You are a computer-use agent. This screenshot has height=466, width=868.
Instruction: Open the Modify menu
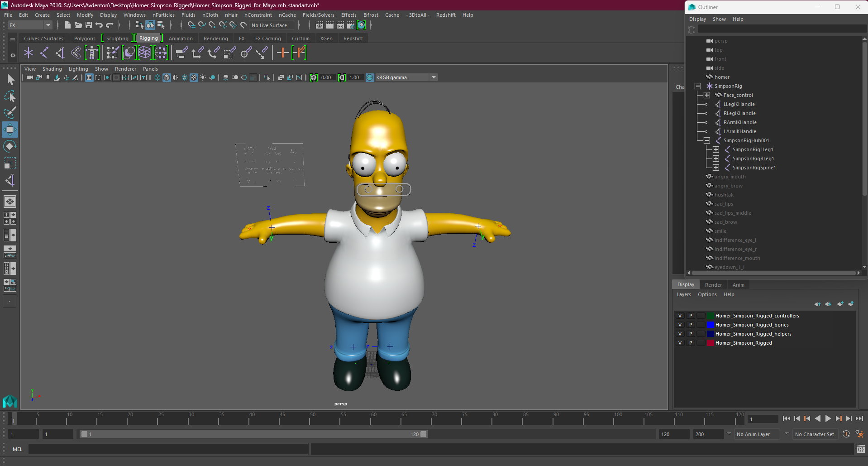[85, 15]
